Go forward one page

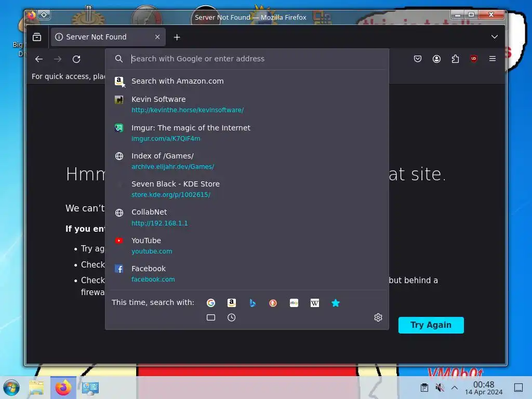click(58, 59)
